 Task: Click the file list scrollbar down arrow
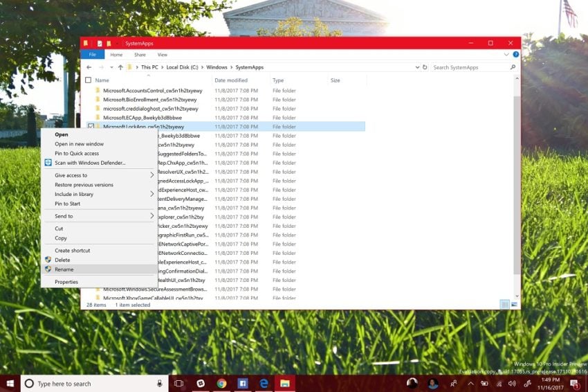tap(517, 296)
